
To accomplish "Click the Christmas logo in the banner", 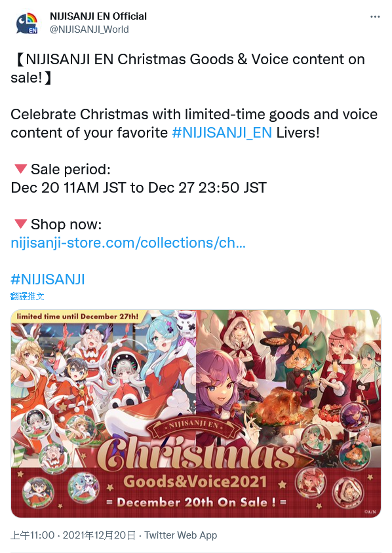I will click(x=196, y=455).
